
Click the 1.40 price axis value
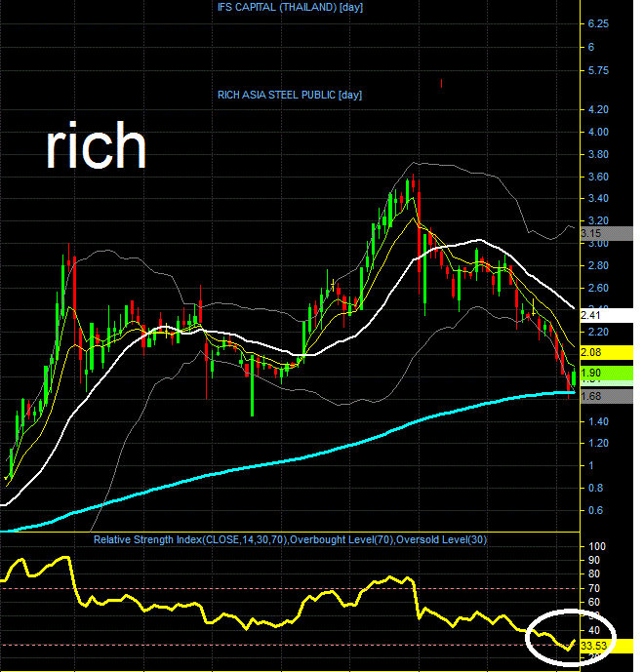598,421
